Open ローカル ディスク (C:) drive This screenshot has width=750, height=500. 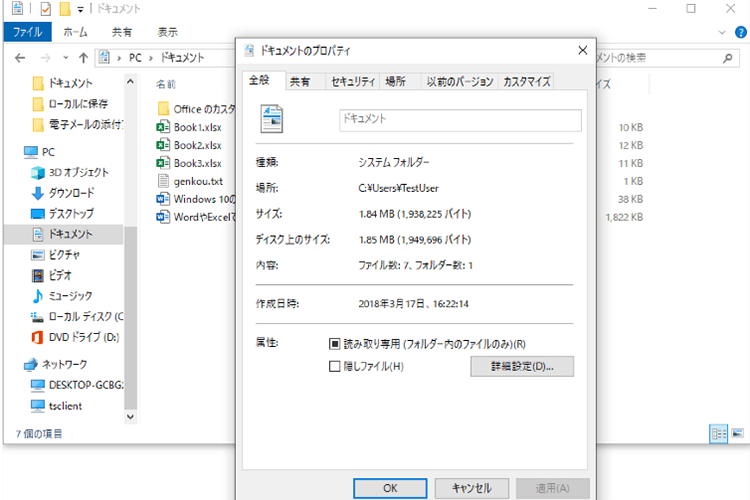(x=77, y=316)
